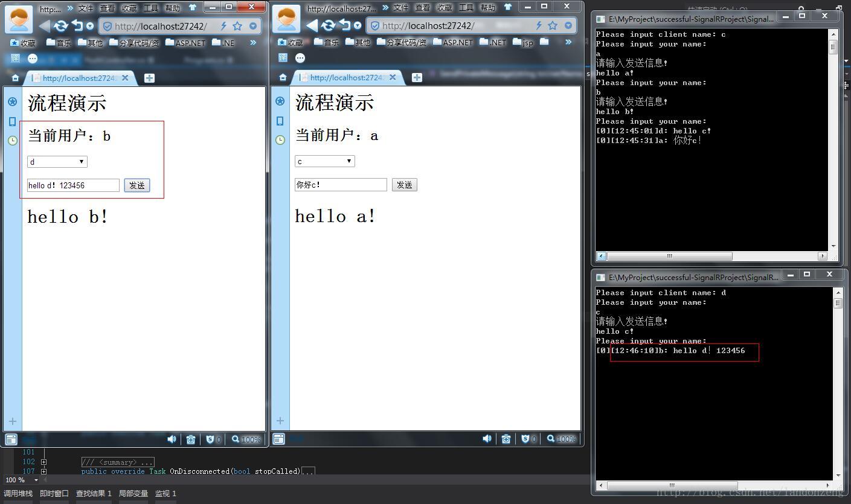Toggle the shield blocker icon in right browser status bar
Screen dimensions: 851x504
526,439
